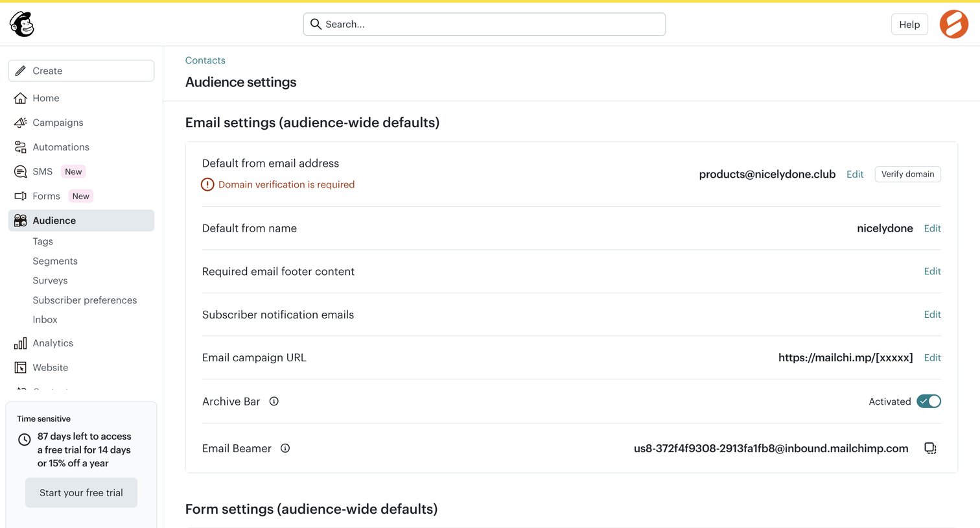Open Surveys under Audience
This screenshot has height=528, width=980.
coord(50,280)
